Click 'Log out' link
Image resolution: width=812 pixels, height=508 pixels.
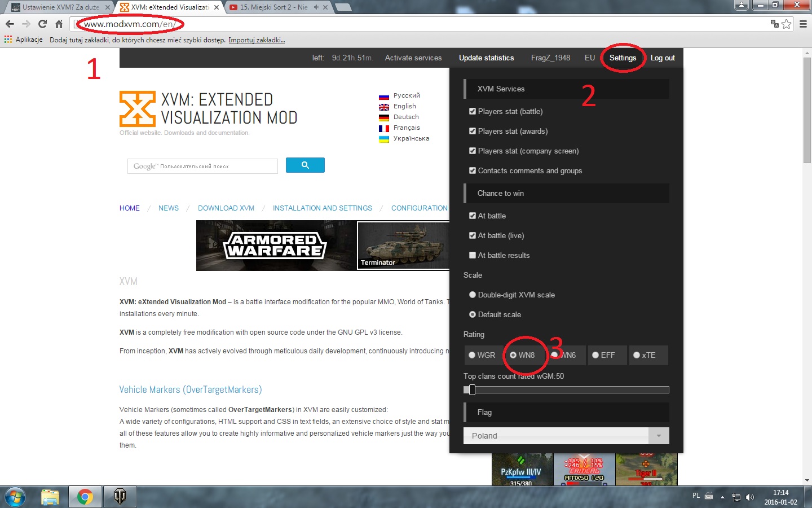tap(663, 58)
